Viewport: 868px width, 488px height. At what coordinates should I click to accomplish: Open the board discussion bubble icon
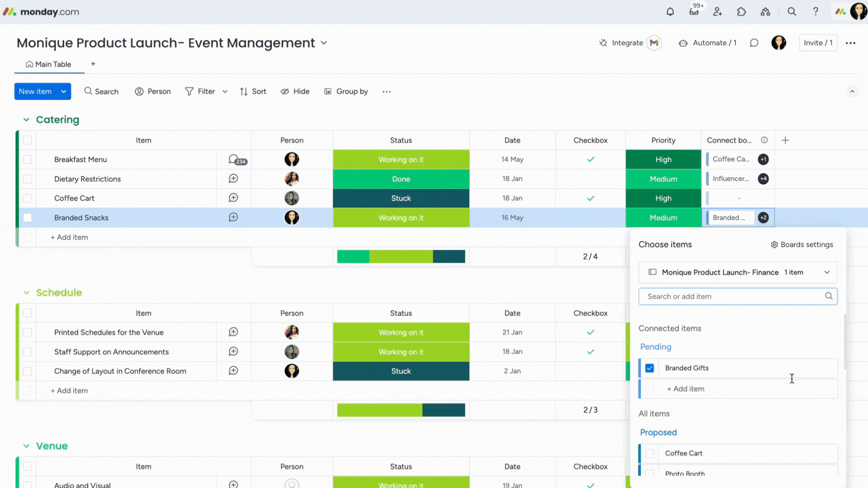pos(754,43)
